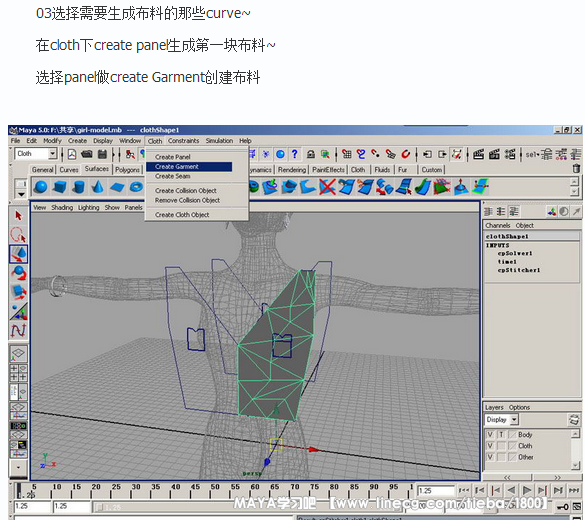Click the current frame field showing 1.25

point(435,491)
